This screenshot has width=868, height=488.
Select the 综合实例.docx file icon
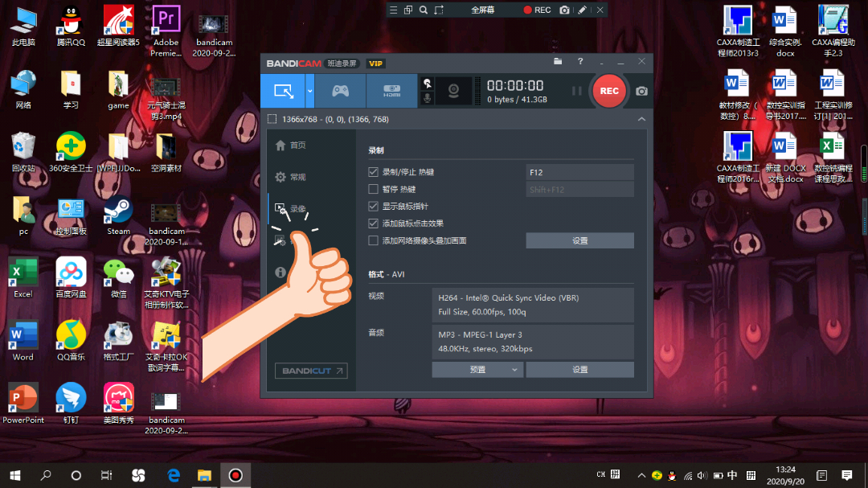pos(785,31)
